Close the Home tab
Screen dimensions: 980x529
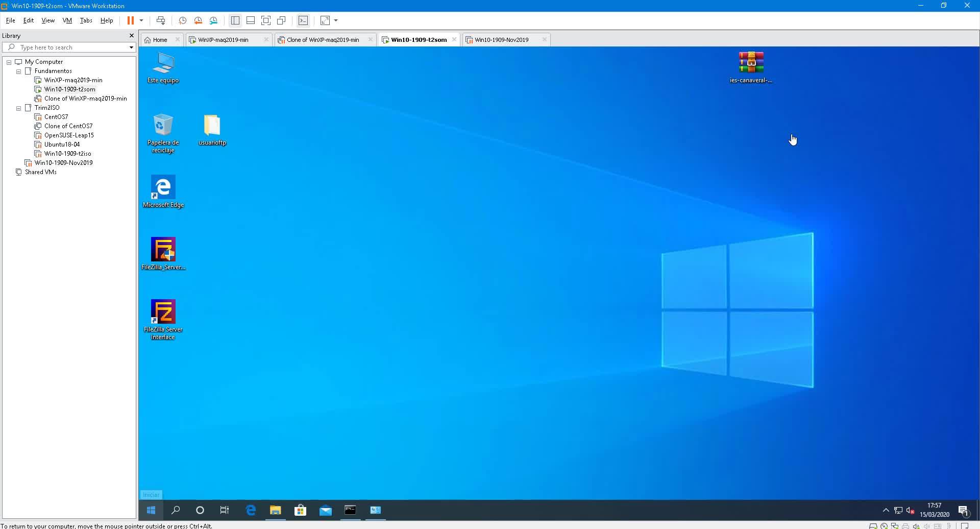click(x=177, y=39)
